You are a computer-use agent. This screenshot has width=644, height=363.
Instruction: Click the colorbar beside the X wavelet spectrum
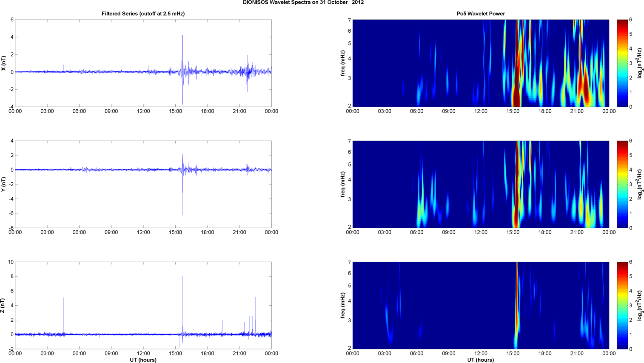tap(622, 63)
